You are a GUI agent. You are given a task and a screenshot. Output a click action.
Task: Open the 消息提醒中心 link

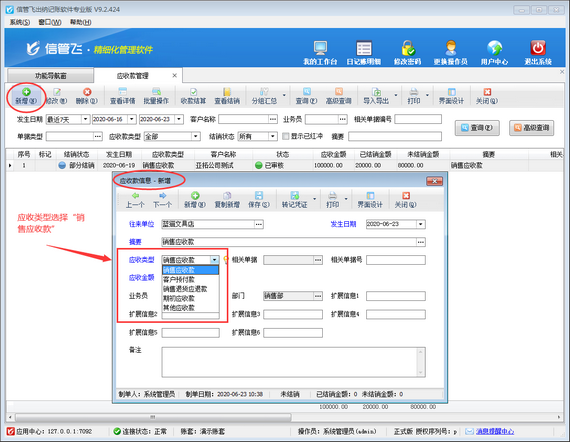[495, 431]
